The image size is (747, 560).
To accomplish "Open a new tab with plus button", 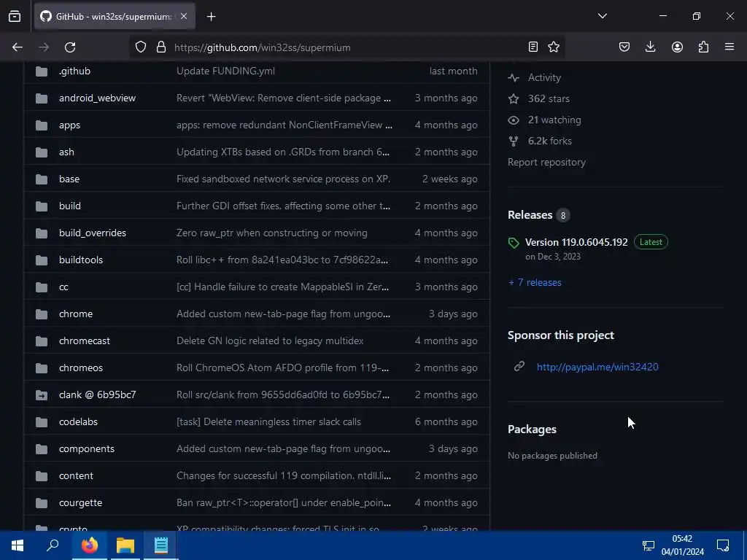I will coord(211,17).
